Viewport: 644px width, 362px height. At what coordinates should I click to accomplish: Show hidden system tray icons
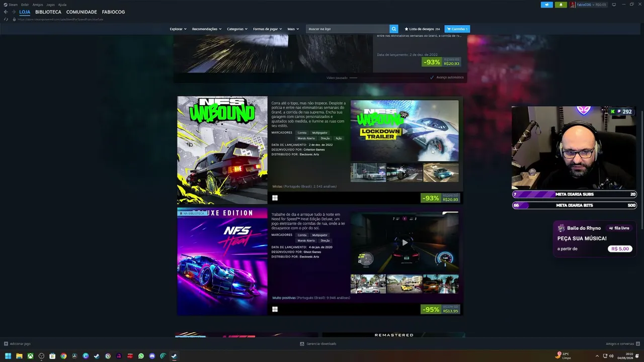click(597, 356)
